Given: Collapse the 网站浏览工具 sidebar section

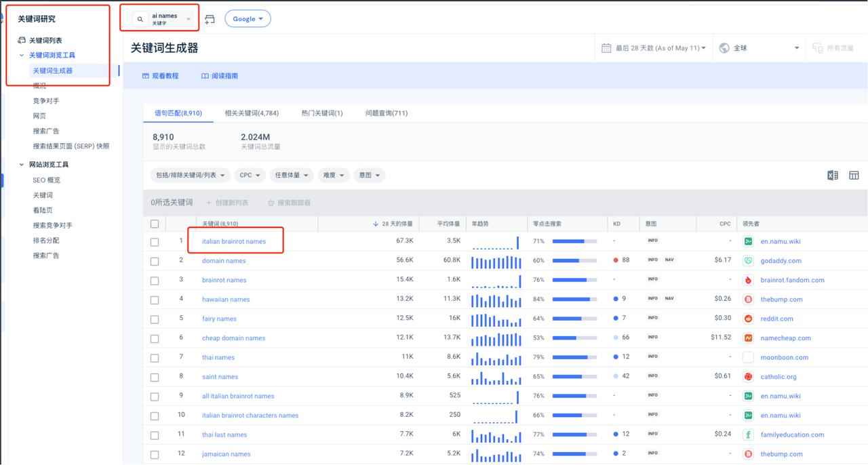Looking at the screenshot, I should tap(22, 165).
